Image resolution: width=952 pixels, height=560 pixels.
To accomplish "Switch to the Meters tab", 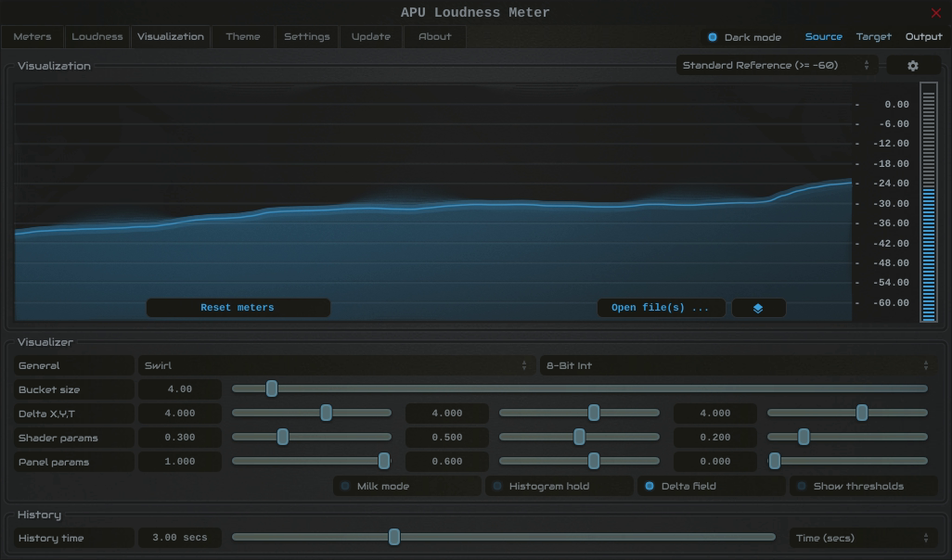I will 32,36.
